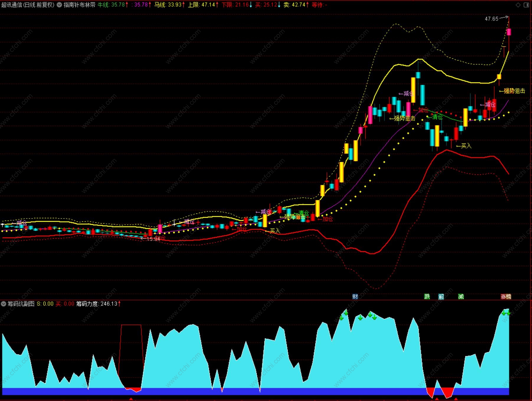This screenshot has height=401, width=532.
Task: Select the 筹码坑副图 sub-chart indicator name
Action: 21,304
